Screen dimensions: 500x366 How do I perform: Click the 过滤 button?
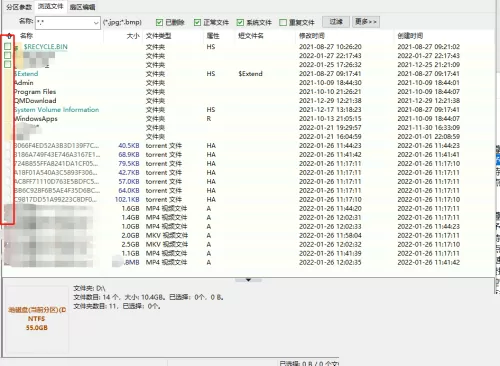click(336, 22)
